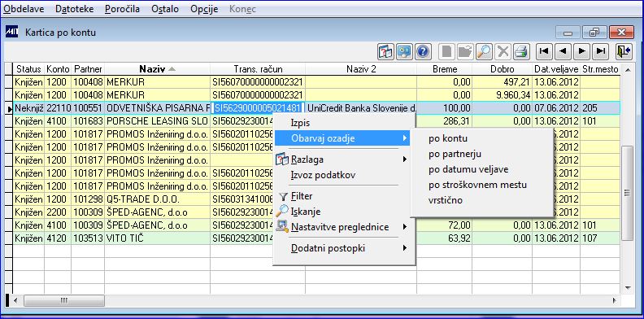Click the horizontal scrollbar right arrow
Image resolution: width=644 pixels, height=319 pixels.
pyautogui.click(x=615, y=301)
